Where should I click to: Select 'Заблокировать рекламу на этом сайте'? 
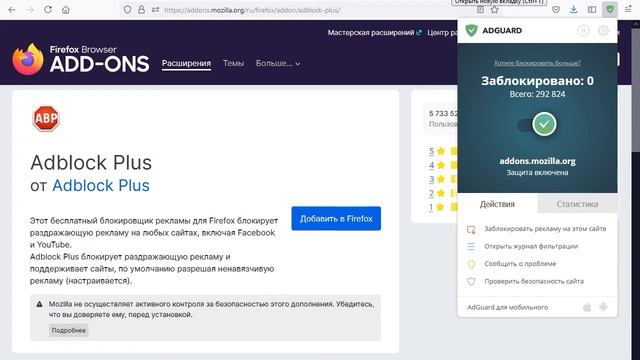click(x=537, y=229)
